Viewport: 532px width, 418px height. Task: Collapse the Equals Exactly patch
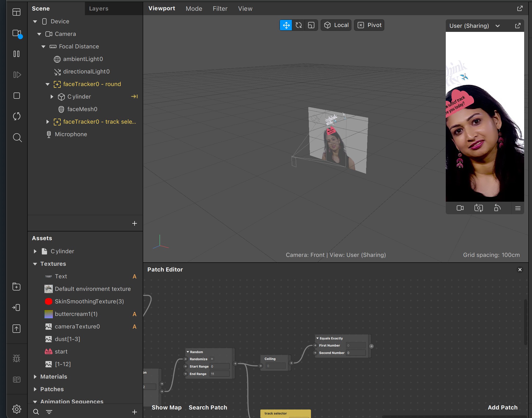[x=317, y=338]
